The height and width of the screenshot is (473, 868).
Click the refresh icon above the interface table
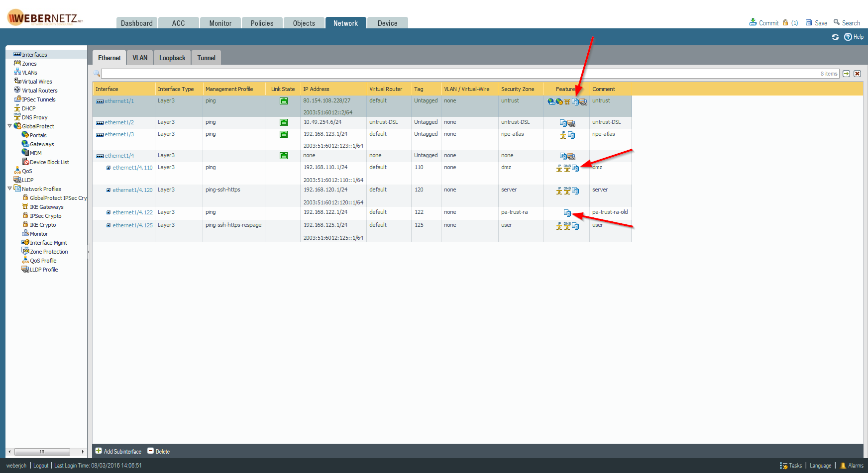pyautogui.click(x=836, y=36)
